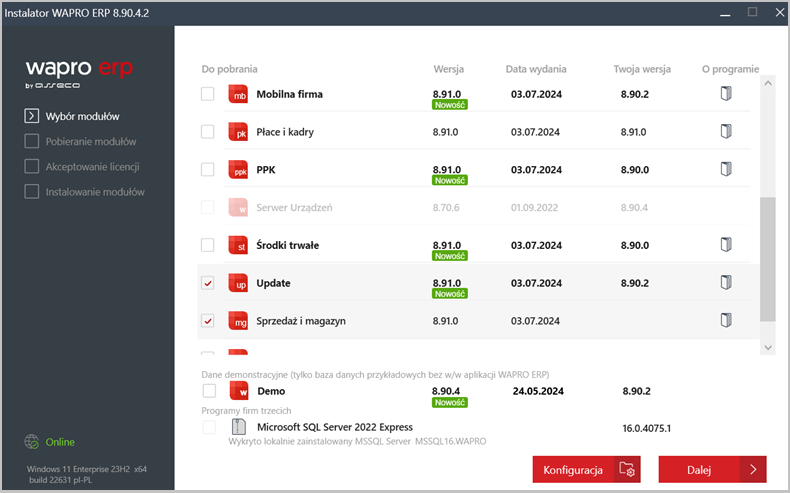Viewport: 790px width, 493px height.
Task: Tick the PPK module checkbox
Action: tap(208, 169)
